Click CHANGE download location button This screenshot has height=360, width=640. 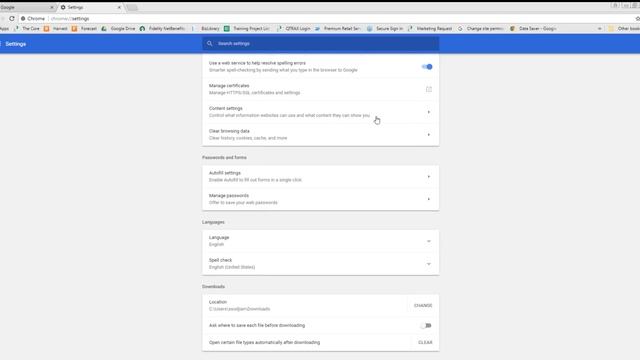tap(423, 305)
